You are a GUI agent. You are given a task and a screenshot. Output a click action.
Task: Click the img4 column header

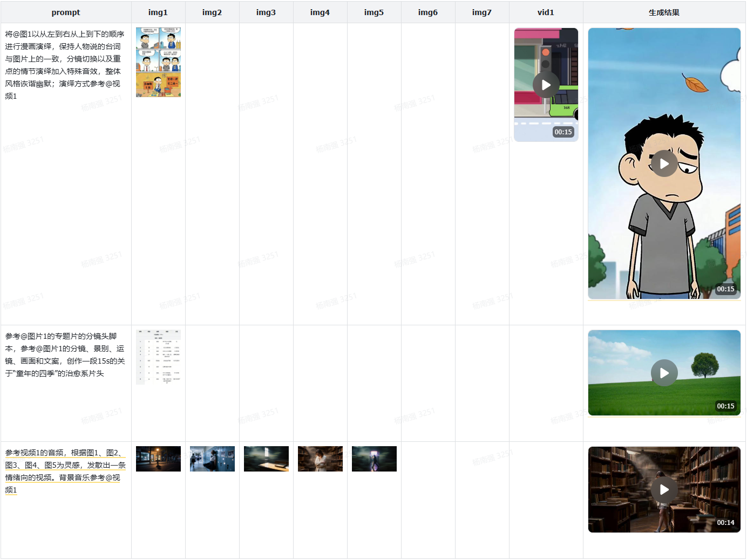click(320, 12)
